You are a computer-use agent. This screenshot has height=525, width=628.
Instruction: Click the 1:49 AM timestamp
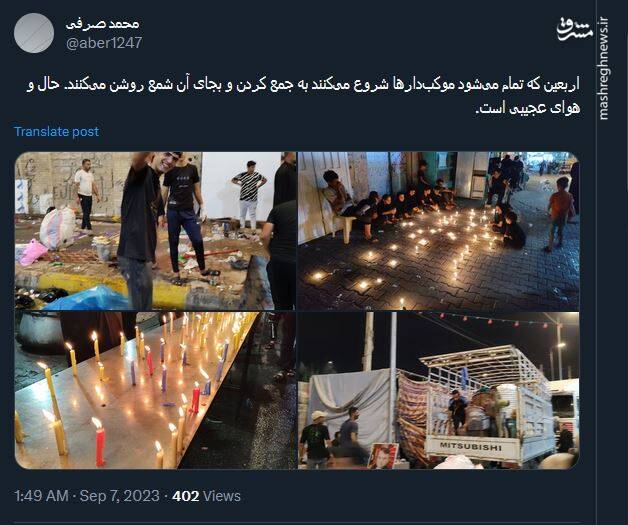(42, 496)
